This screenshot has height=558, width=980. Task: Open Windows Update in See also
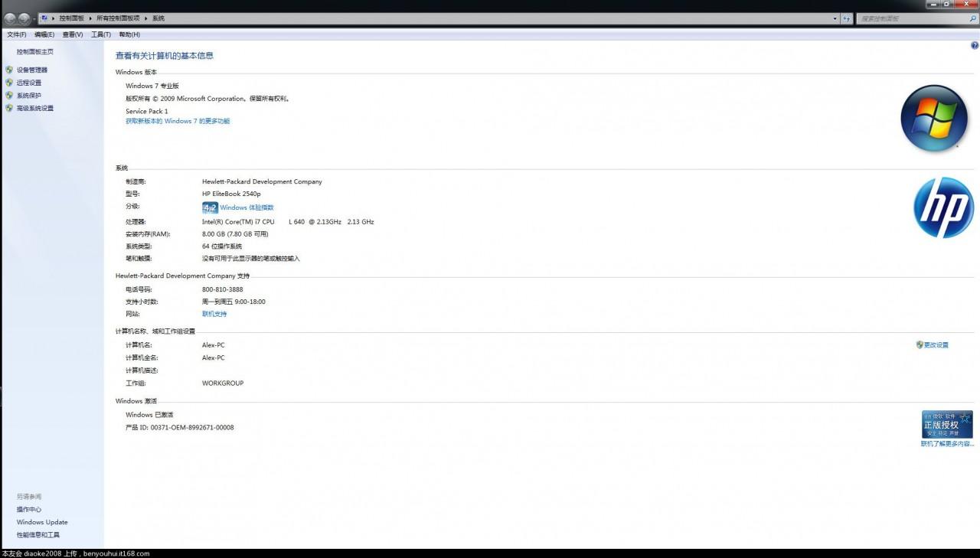click(42, 522)
